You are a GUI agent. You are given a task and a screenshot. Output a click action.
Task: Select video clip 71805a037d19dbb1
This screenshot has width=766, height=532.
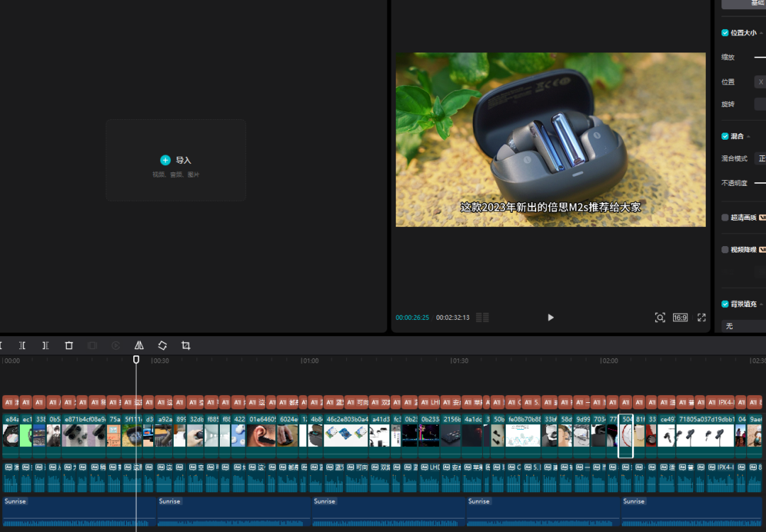click(x=706, y=436)
